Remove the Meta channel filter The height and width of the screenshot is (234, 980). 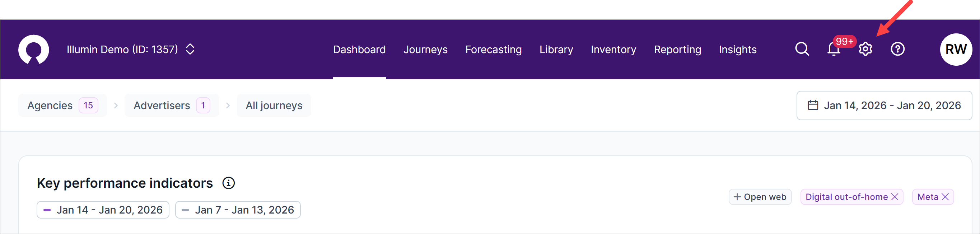[x=946, y=197]
